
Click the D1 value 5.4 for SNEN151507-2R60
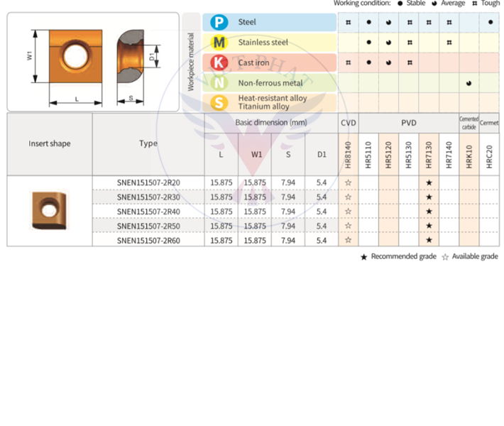[322, 241]
